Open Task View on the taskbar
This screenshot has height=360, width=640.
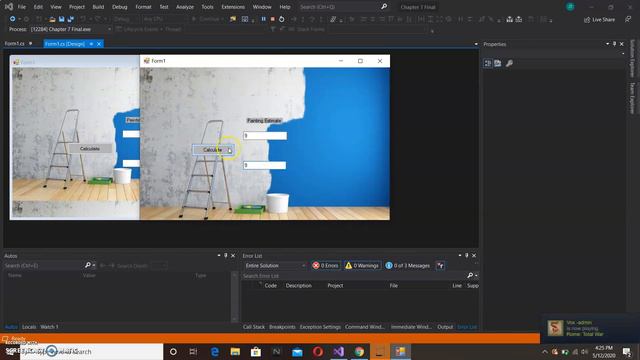tap(193, 351)
